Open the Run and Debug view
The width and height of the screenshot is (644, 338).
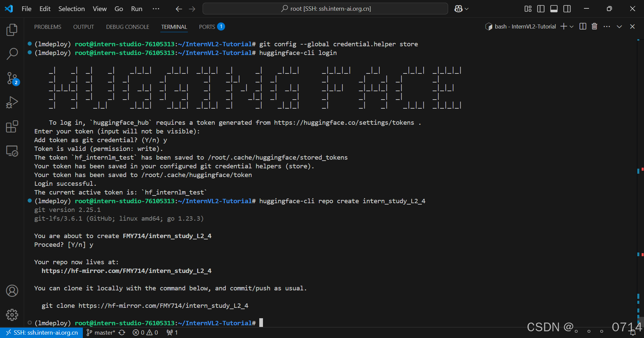[12, 102]
